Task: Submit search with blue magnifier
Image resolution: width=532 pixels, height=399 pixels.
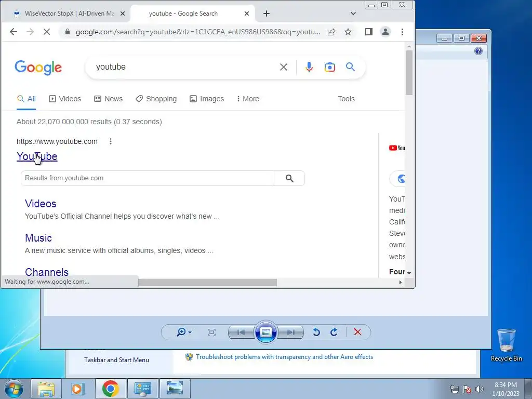Action: 350,67
